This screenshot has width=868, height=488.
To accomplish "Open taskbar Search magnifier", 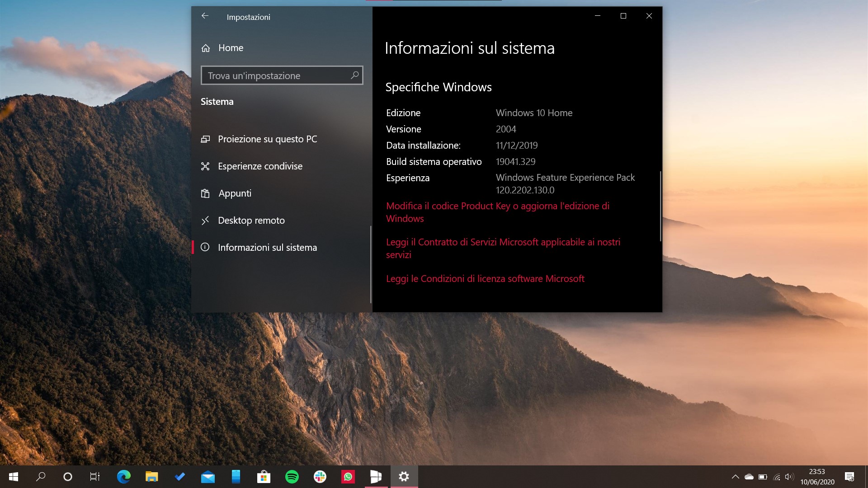I will pyautogui.click(x=41, y=477).
